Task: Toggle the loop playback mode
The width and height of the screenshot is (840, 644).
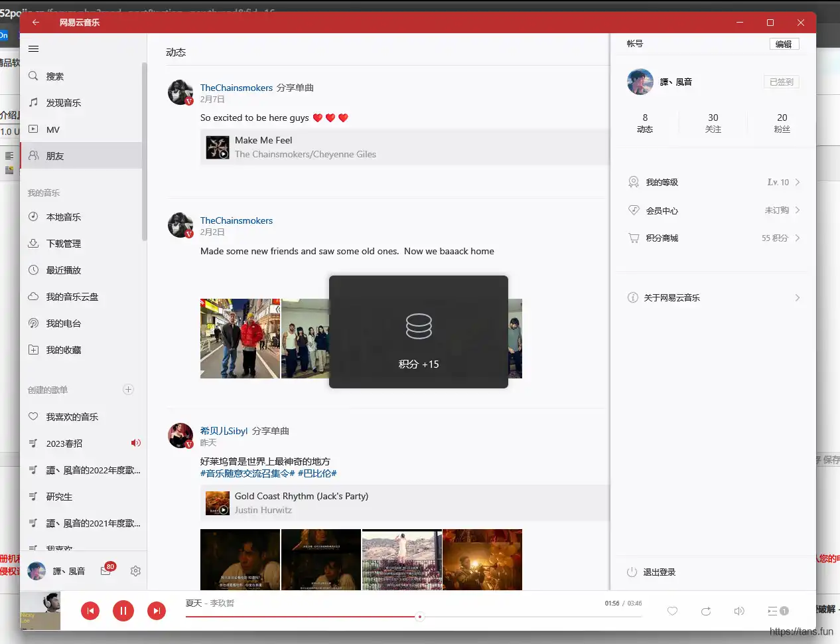Action: click(x=706, y=611)
